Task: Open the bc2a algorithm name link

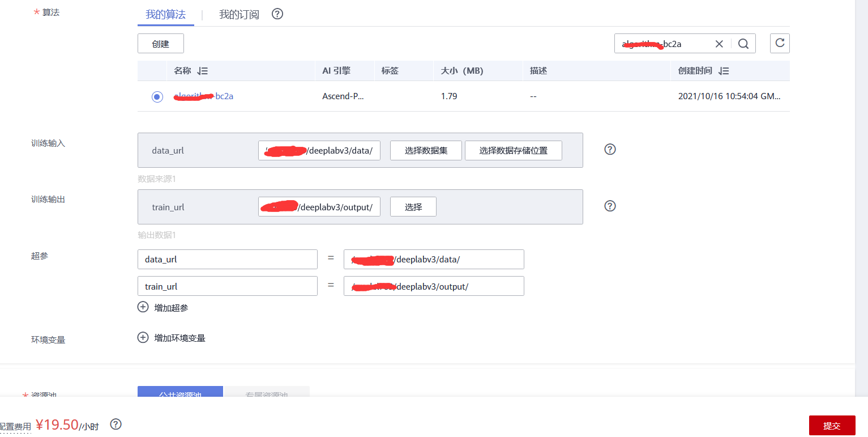Action: pos(203,96)
